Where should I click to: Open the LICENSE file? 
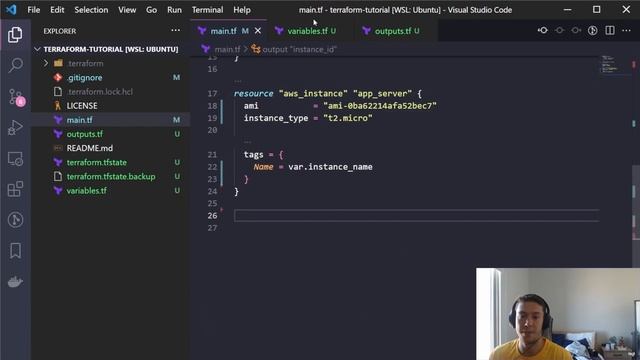(111, 106)
